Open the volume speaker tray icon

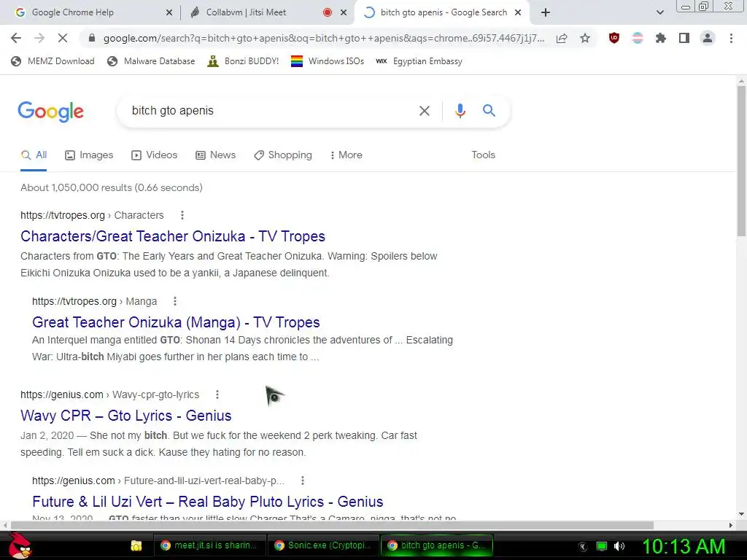click(619, 546)
